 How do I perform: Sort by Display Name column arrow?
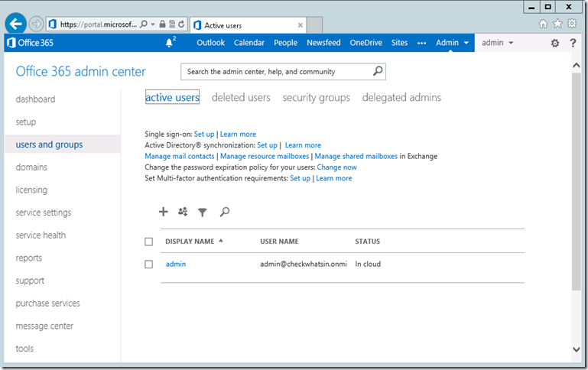point(221,241)
